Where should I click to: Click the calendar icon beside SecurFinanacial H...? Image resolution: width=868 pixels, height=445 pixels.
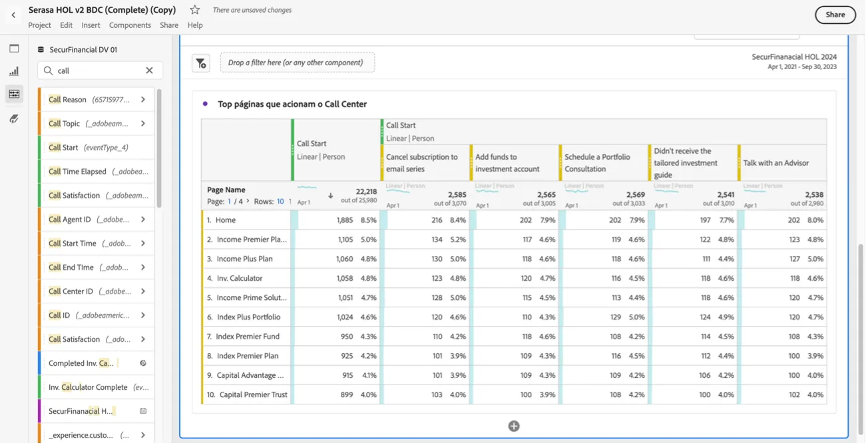(143, 412)
